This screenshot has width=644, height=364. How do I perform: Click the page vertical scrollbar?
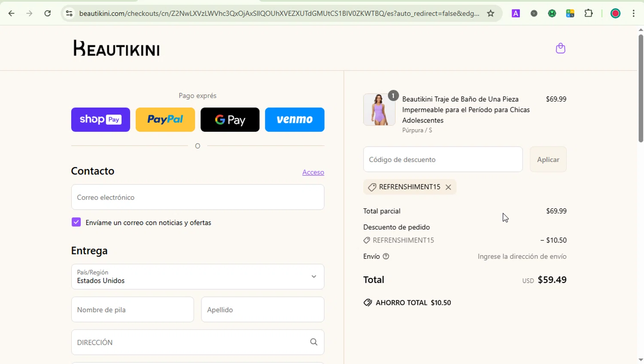[x=641, y=88]
